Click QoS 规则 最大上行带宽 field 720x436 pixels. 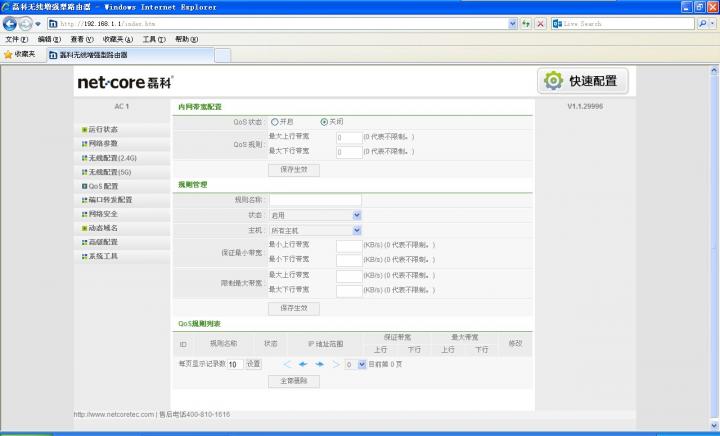tap(349, 138)
